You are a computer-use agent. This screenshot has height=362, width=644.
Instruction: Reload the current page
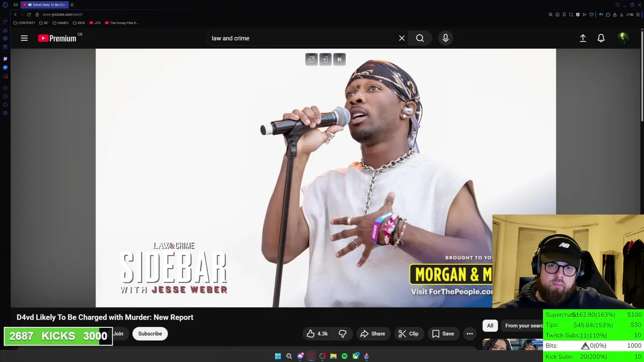[29, 15]
